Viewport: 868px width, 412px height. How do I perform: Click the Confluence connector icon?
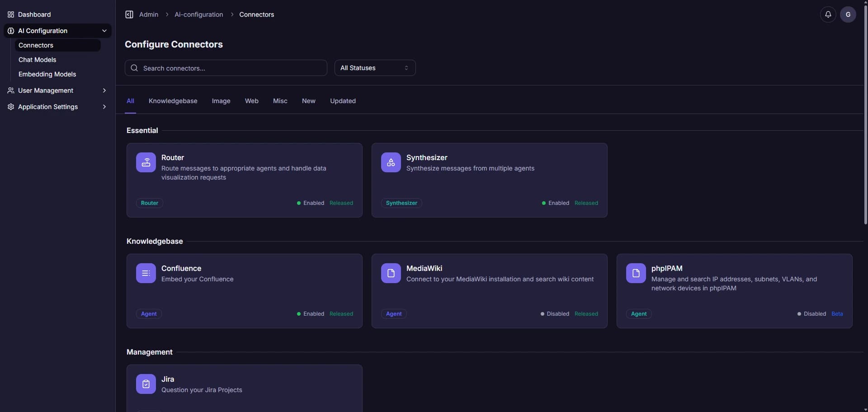point(145,273)
